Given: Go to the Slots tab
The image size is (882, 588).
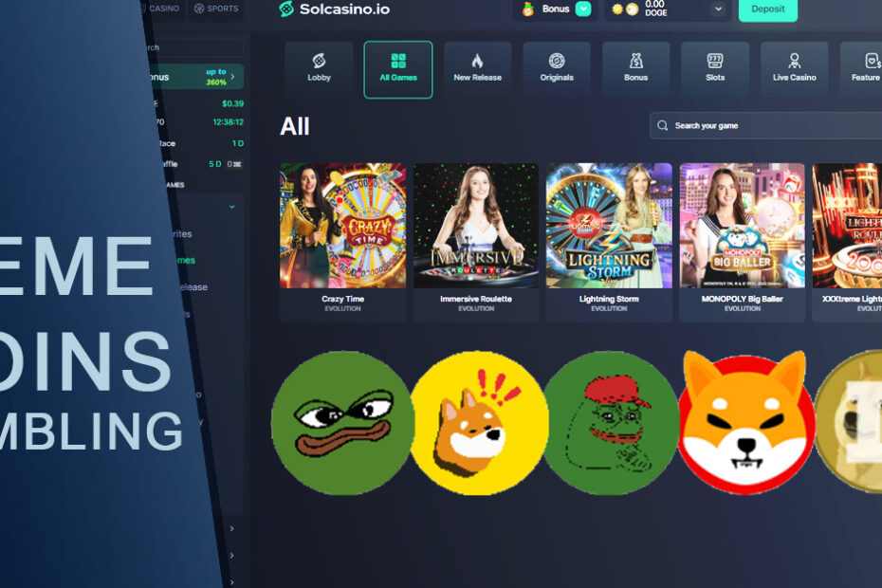Looking at the screenshot, I should coord(715,70).
